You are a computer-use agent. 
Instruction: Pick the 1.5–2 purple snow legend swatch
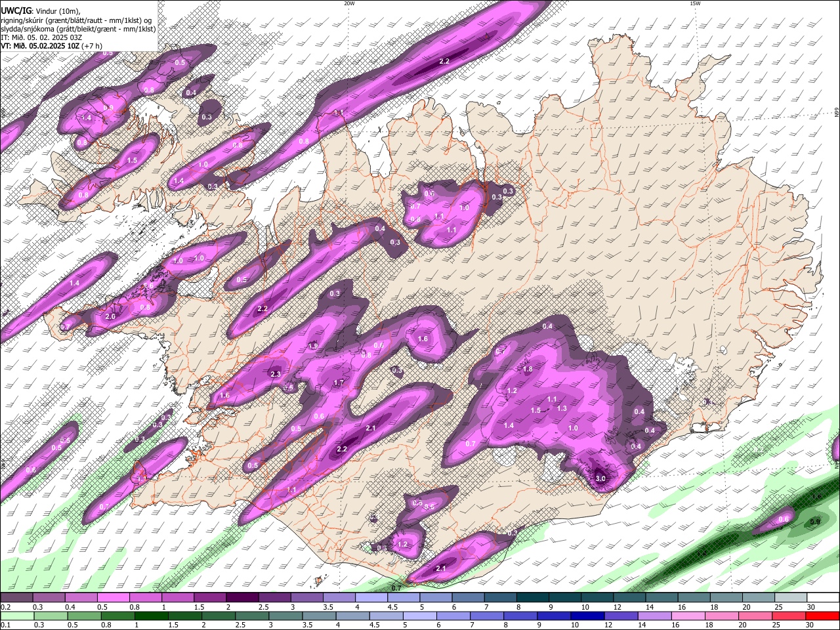[x=210, y=597]
